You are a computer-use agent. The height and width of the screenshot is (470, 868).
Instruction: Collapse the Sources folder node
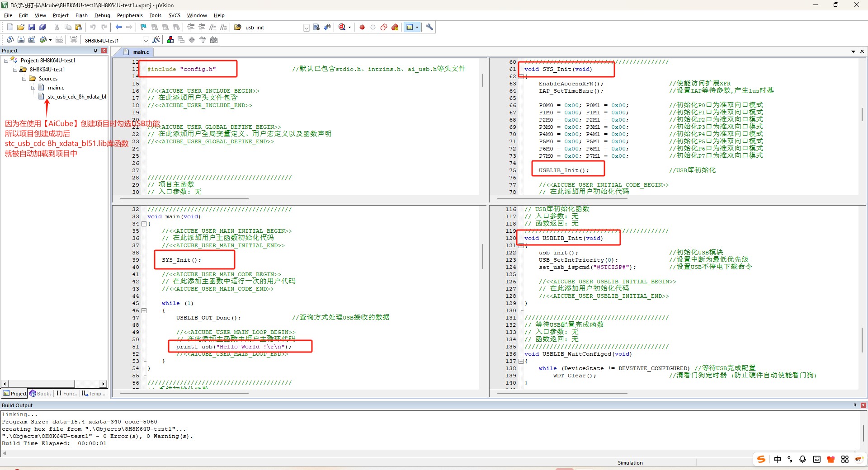coord(24,78)
